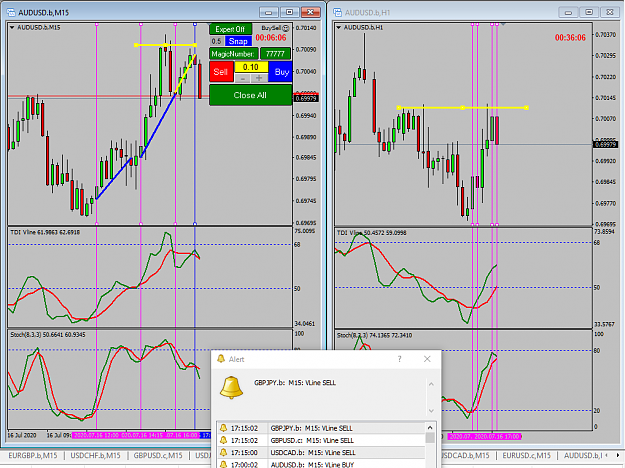Image resolution: width=625 pixels, height=468 pixels.
Task: Switch to the AUDUSD.b chart tab at right
Action: [x=582, y=455]
